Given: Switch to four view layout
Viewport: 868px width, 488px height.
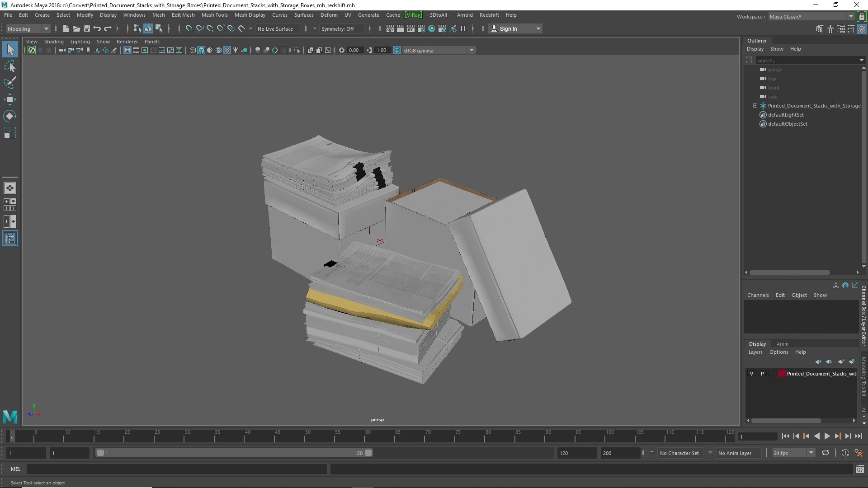Looking at the screenshot, I should 10,205.
